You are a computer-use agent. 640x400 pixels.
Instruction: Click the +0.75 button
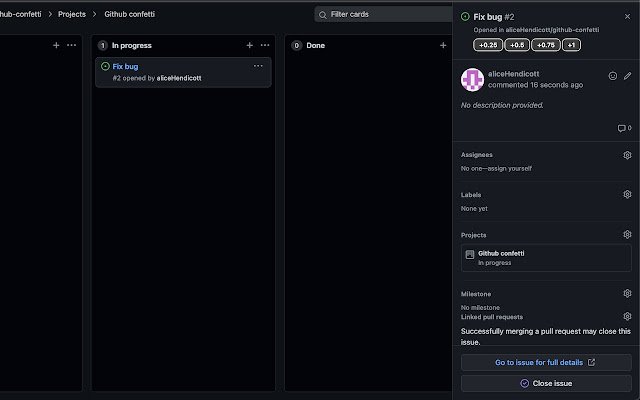tap(546, 45)
